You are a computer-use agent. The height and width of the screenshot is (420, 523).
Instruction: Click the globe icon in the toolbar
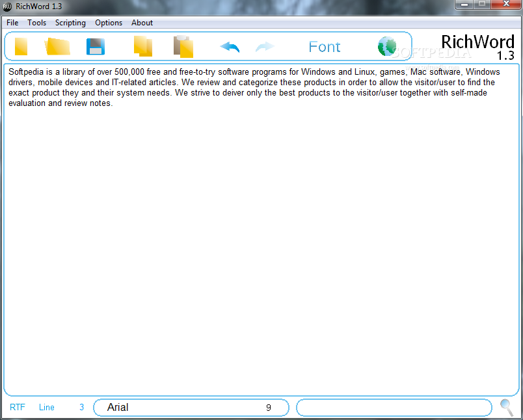click(387, 46)
